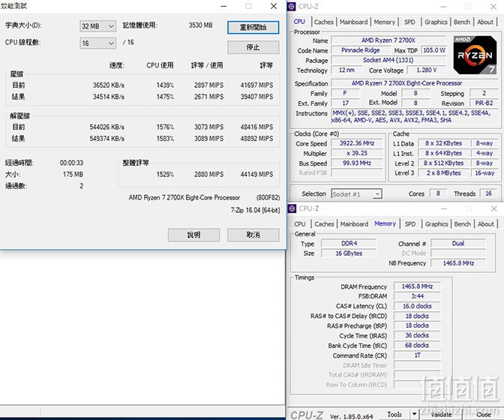Click the Close button in CPU-Z footer
Image resolution: width=504 pixels, height=420 pixels.
pos(484,414)
